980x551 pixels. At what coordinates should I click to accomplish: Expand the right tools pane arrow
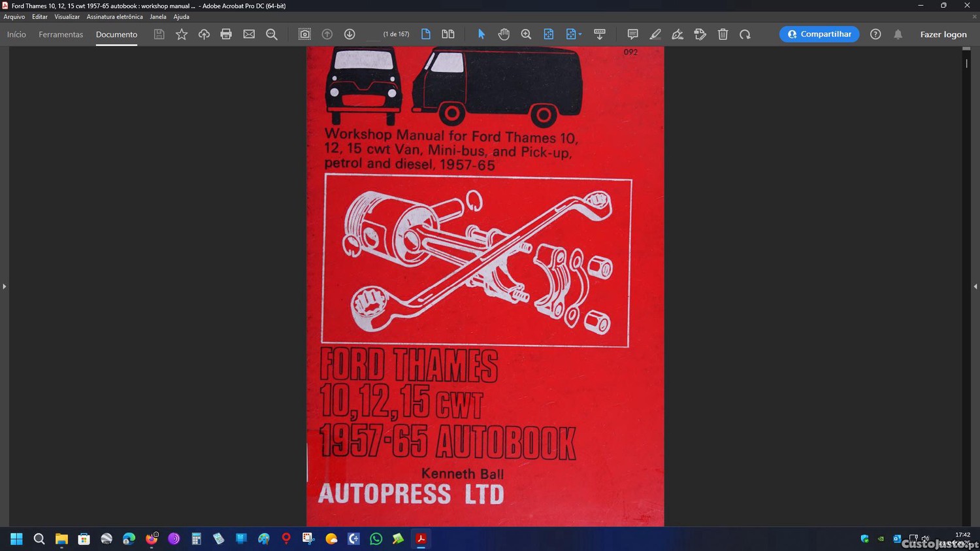[x=975, y=286]
